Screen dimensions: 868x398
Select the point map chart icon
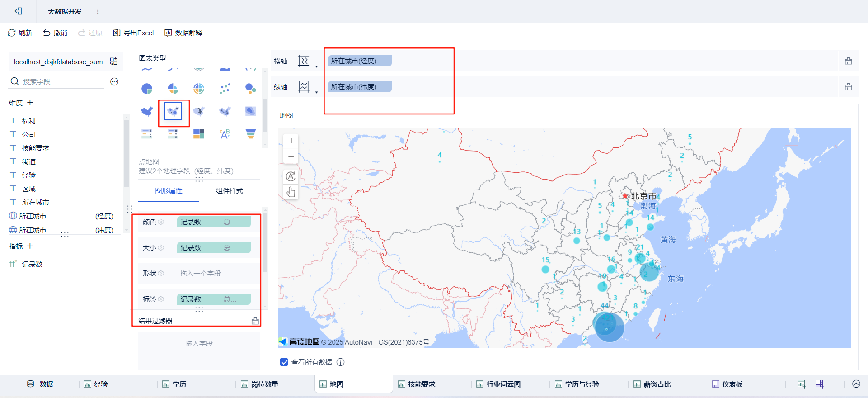click(x=173, y=111)
